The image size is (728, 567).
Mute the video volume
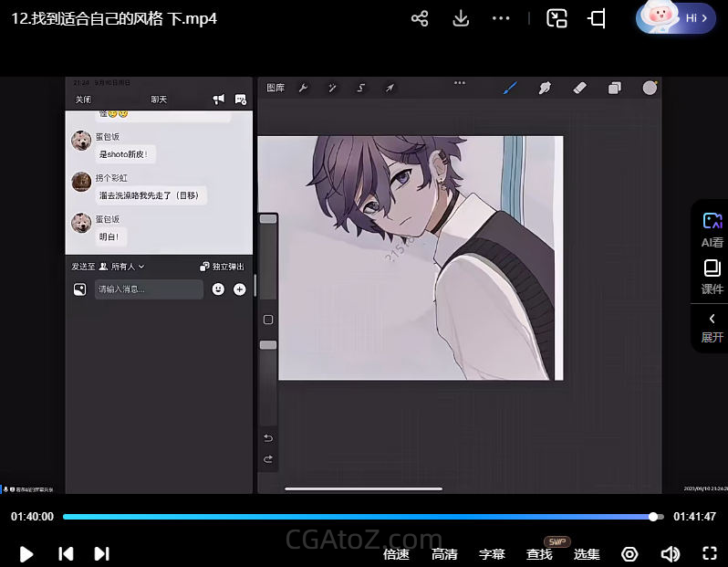[670, 554]
